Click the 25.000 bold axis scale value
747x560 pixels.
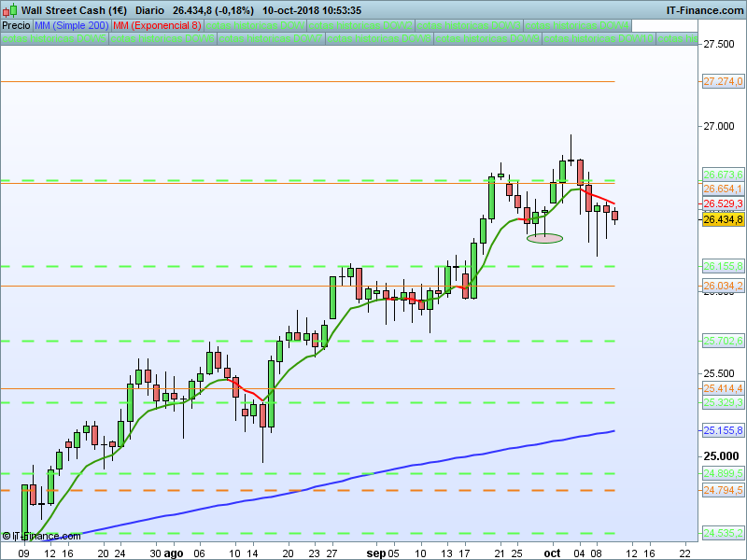(721, 456)
